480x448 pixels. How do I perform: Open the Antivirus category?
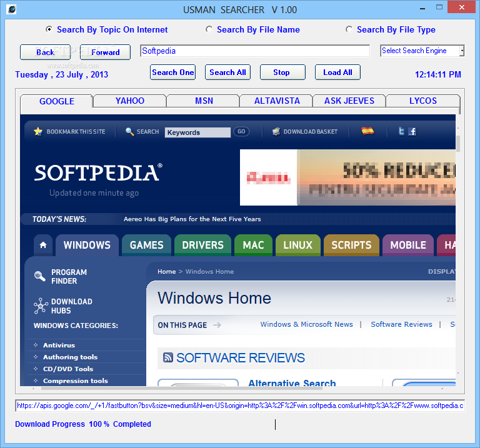pyautogui.click(x=59, y=345)
